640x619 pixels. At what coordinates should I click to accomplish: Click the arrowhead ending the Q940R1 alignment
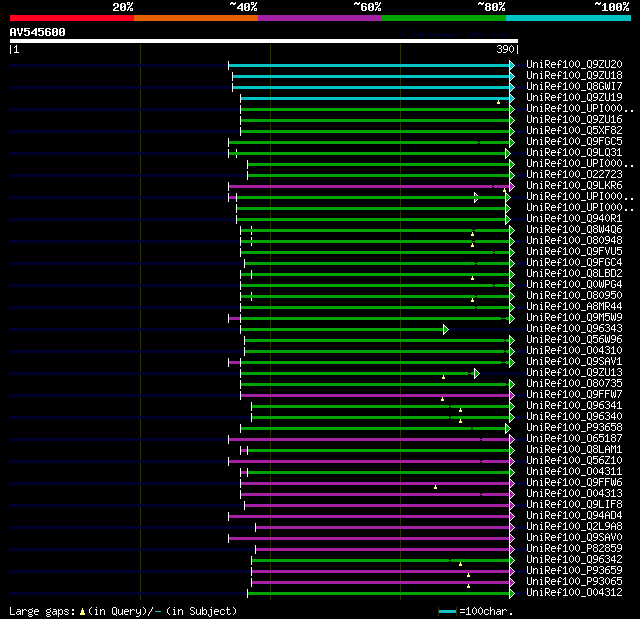508,220
